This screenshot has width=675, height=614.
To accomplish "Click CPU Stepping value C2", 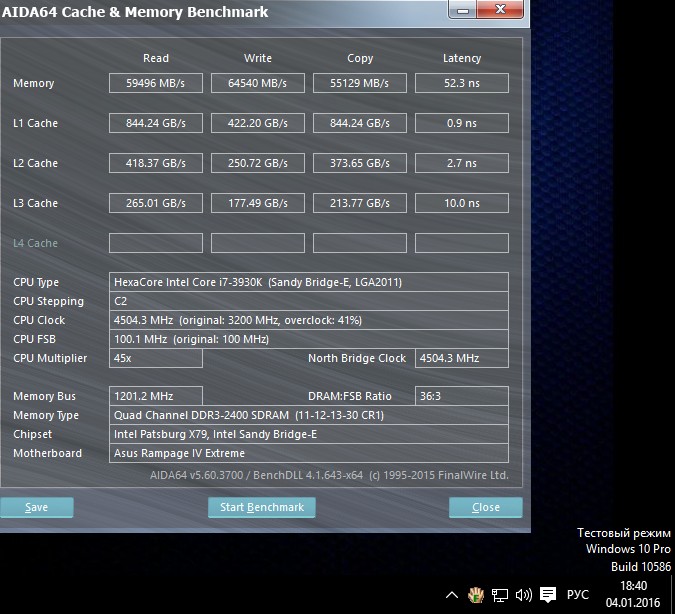I will (309, 301).
